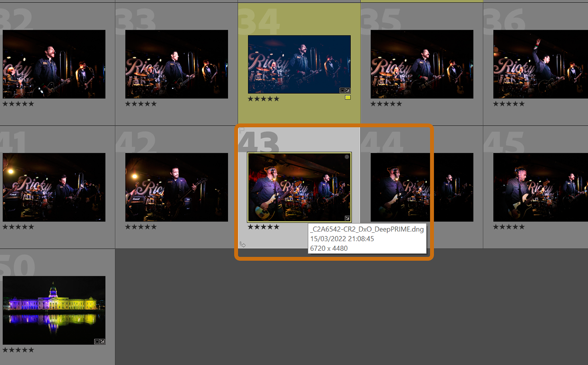Select photo 32 thumbnail

pos(54,64)
